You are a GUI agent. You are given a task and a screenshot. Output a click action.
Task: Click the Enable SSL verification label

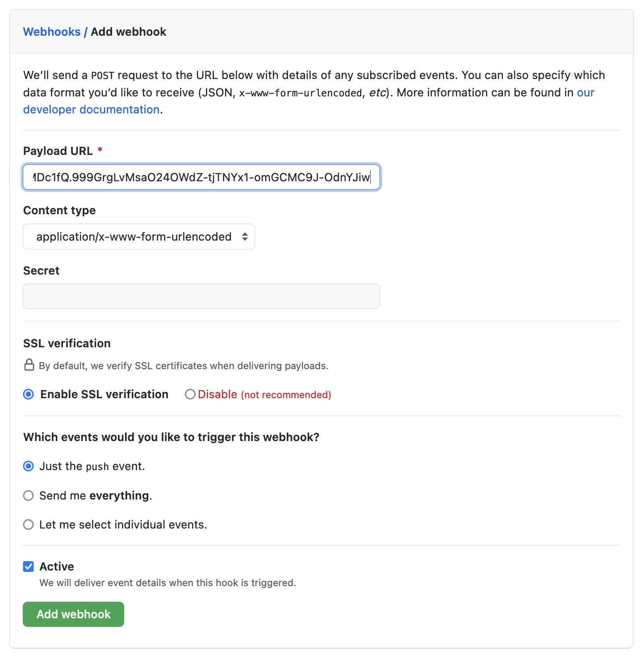(x=104, y=394)
